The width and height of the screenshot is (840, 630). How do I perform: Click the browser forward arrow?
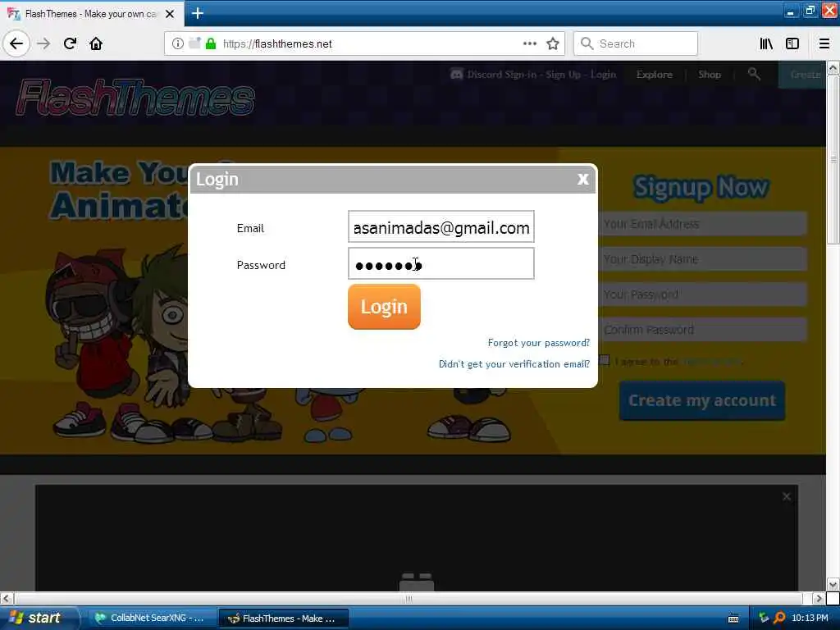click(x=43, y=43)
